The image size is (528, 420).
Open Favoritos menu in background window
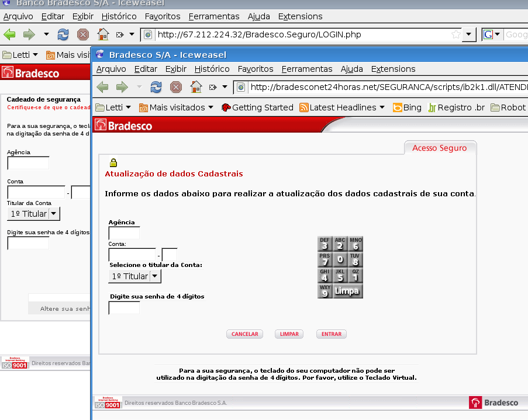pyautogui.click(x=163, y=16)
